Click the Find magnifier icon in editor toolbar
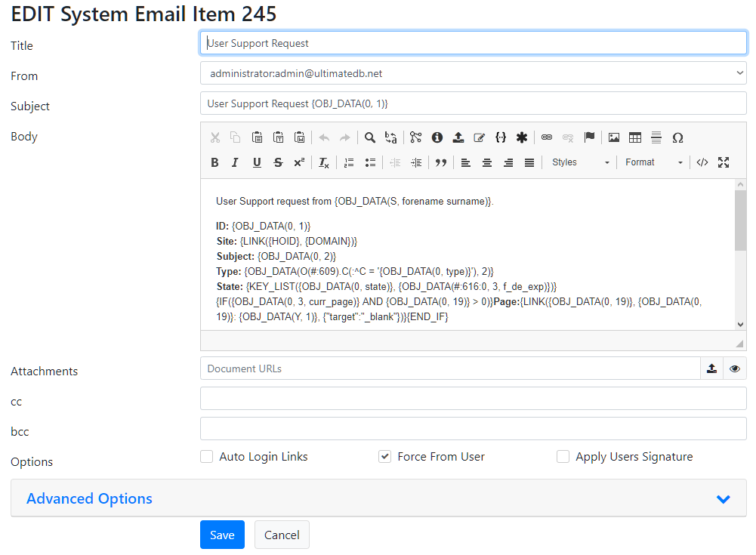The image size is (756, 555). (x=370, y=137)
